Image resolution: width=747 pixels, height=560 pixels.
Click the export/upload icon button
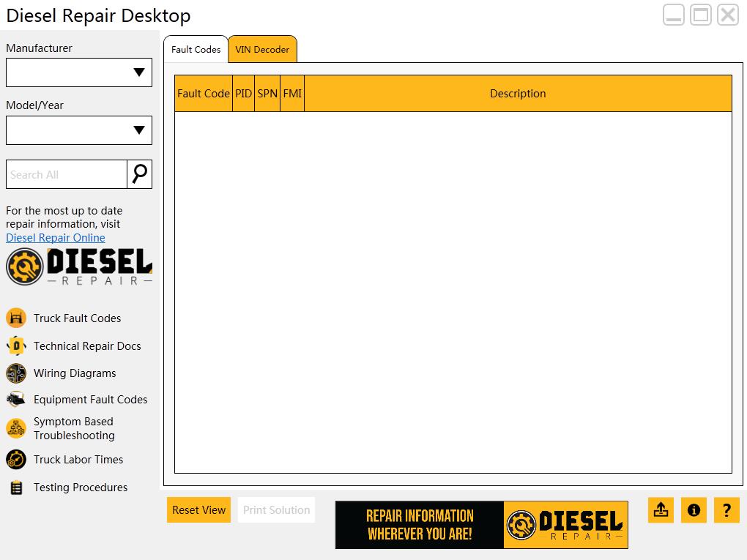(661, 510)
